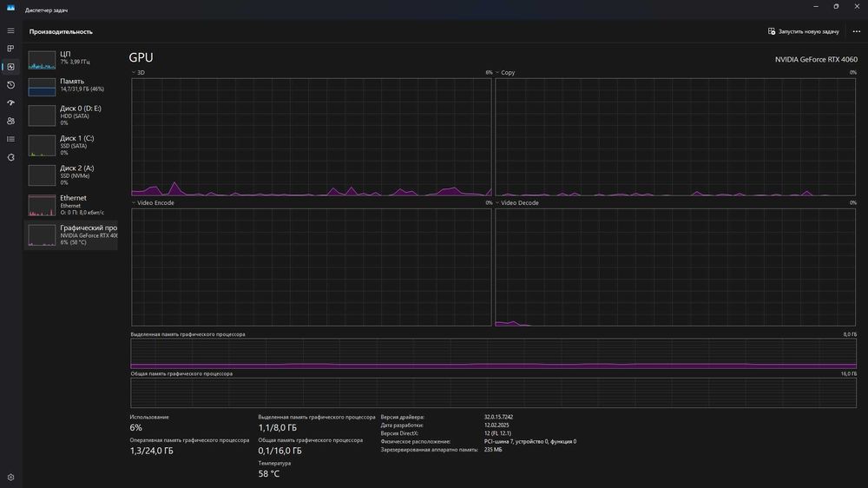Select the Performance page icon
This screenshot has height=488, width=868.
(10, 67)
